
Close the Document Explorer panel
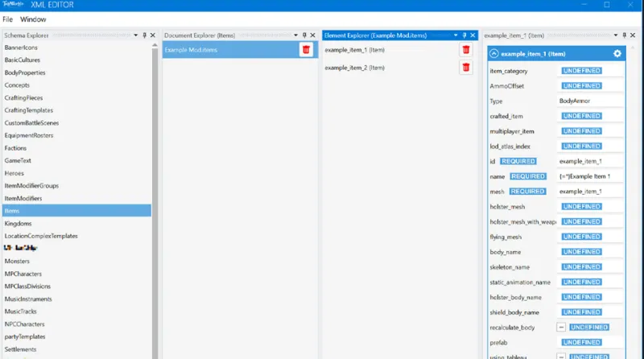click(x=313, y=35)
